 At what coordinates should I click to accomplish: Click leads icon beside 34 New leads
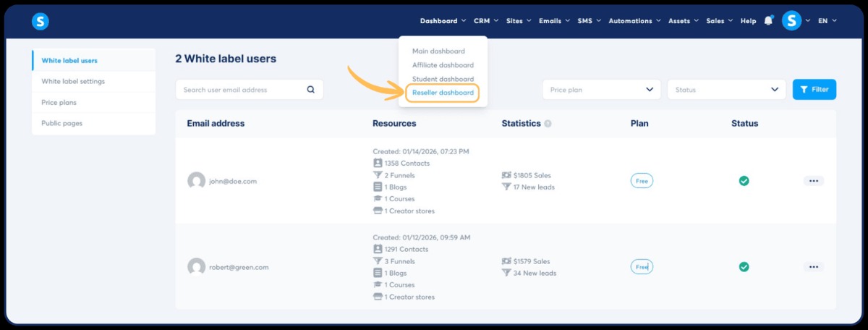(x=506, y=273)
